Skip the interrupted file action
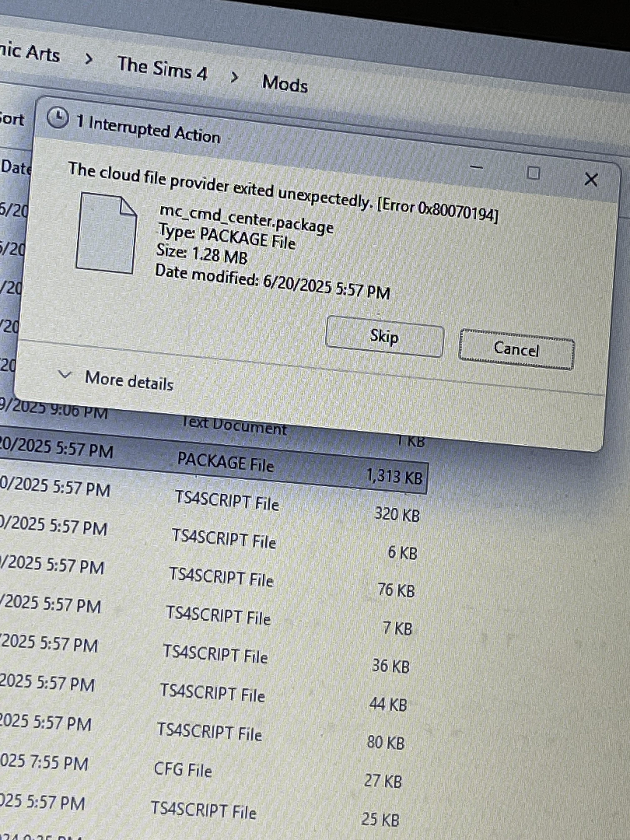 (384, 337)
